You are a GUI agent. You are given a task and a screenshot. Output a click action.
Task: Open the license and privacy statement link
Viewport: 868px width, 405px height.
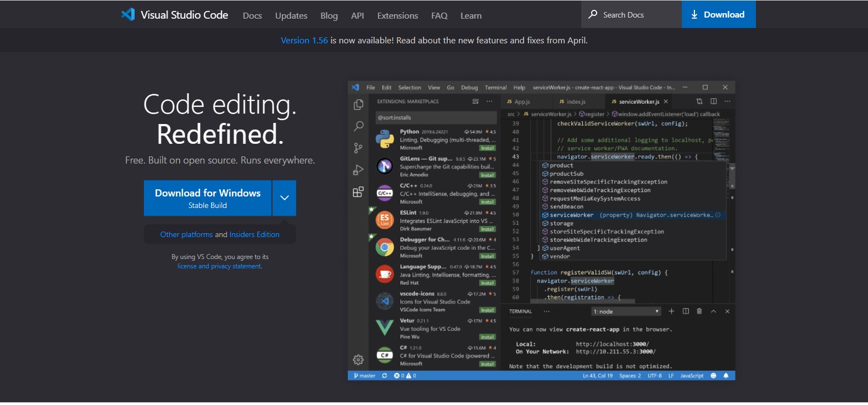point(220,267)
